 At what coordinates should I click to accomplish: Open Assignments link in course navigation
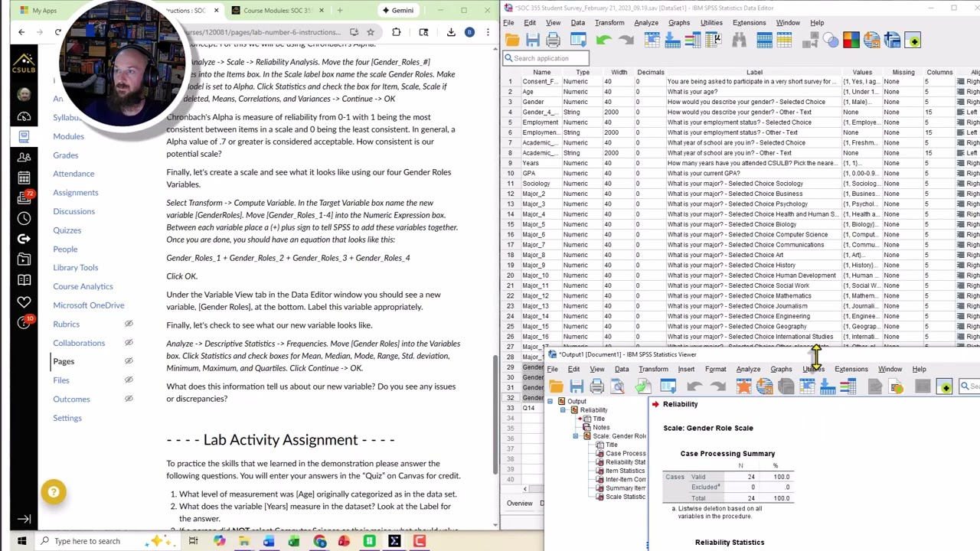76,193
